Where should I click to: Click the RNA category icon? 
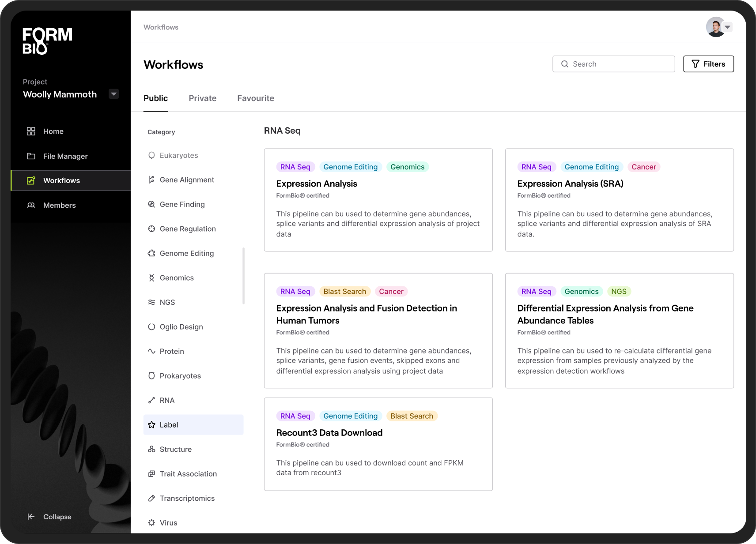pos(152,400)
